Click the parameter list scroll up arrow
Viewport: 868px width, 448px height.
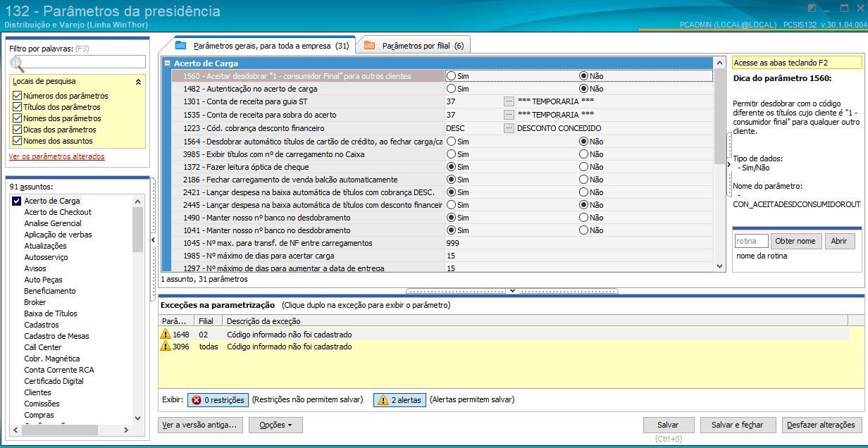point(719,63)
